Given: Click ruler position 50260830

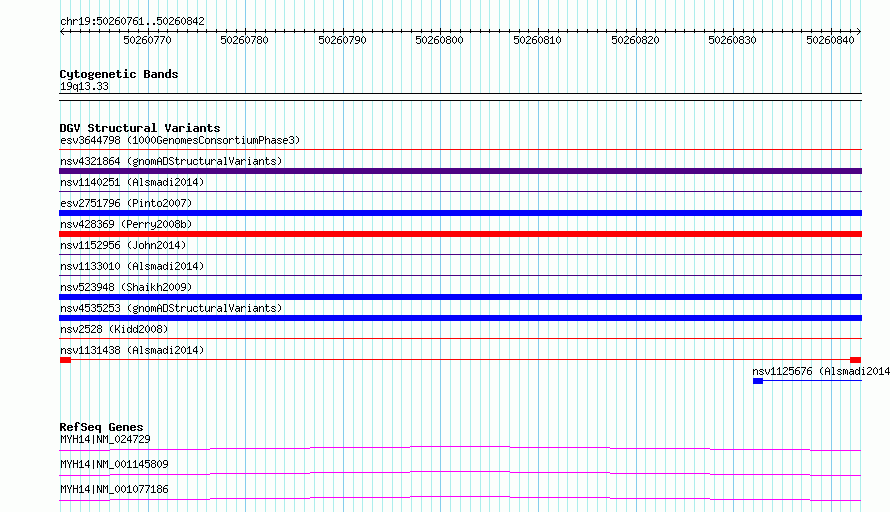Looking at the screenshot, I should click(x=732, y=40).
